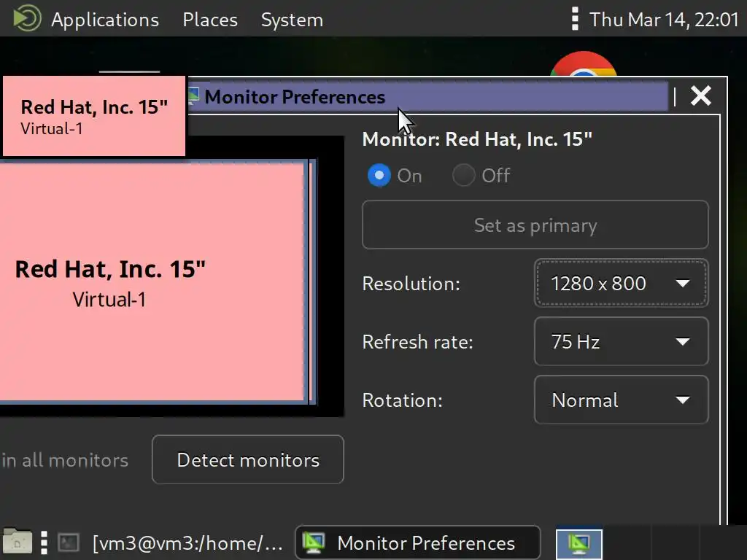
Task: Click the small Red Hat, Inc. 15" Virtual-1 label
Action: click(94, 116)
